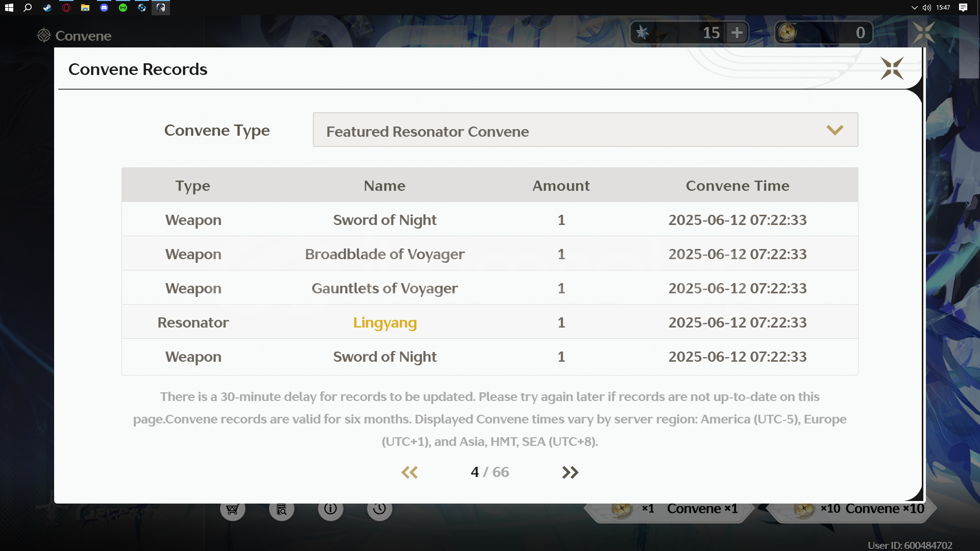This screenshot has width=980, height=551.
Task: Open Discord from the taskbar
Action: point(104,8)
